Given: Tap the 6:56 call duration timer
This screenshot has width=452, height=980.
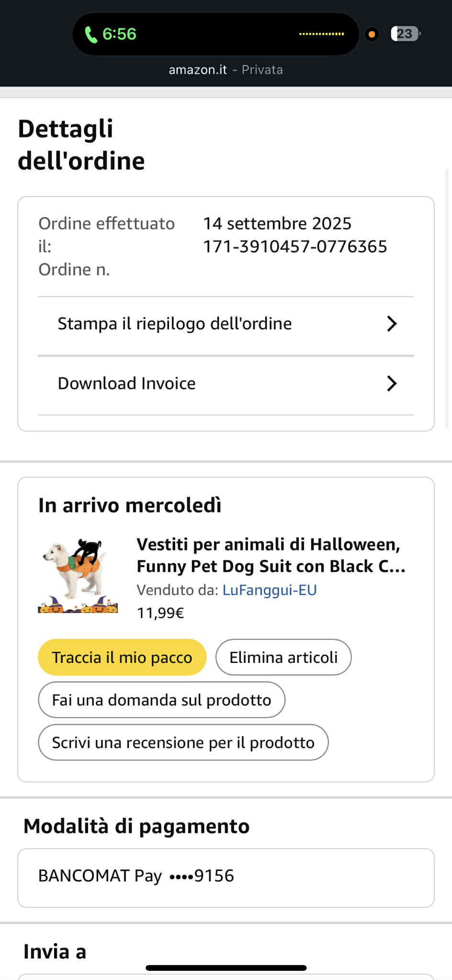Looking at the screenshot, I should (x=119, y=34).
